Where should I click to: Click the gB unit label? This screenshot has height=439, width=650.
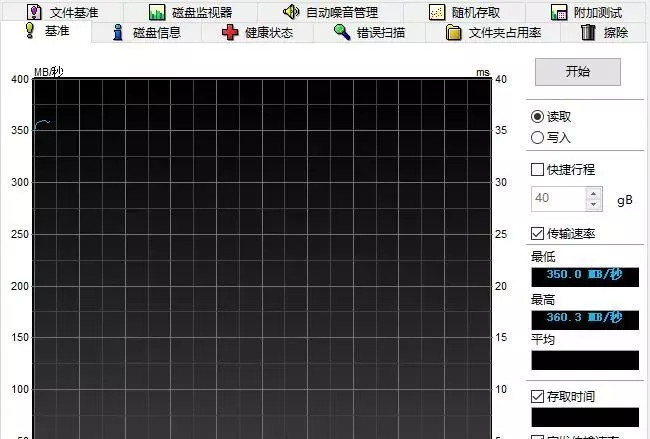tap(625, 200)
